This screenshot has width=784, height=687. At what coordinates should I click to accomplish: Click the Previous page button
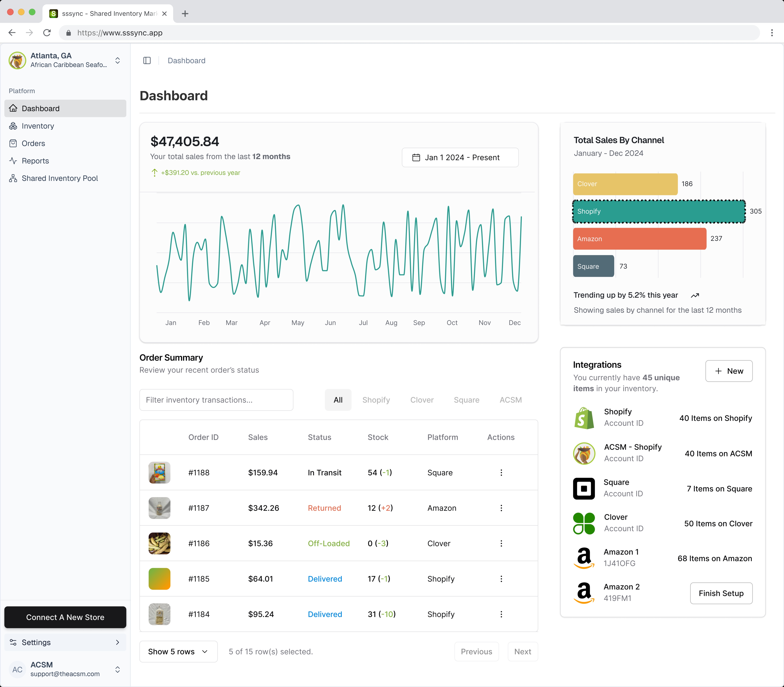[476, 652]
